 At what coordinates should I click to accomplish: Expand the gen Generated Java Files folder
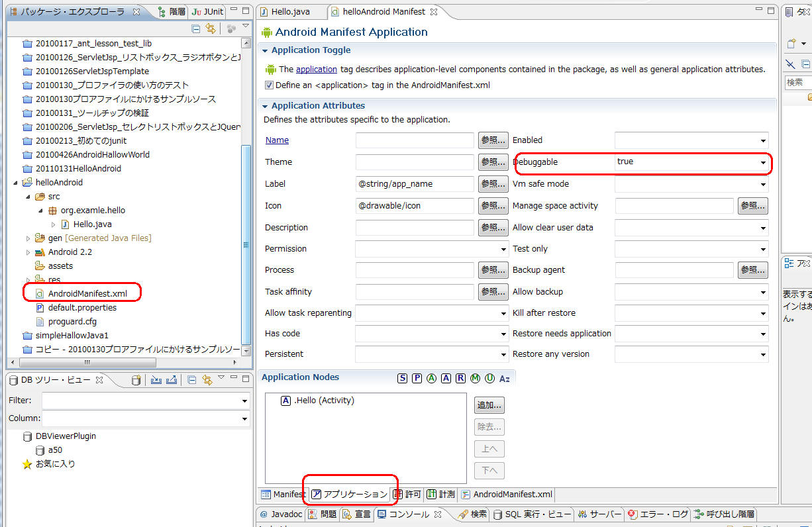tap(28, 238)
